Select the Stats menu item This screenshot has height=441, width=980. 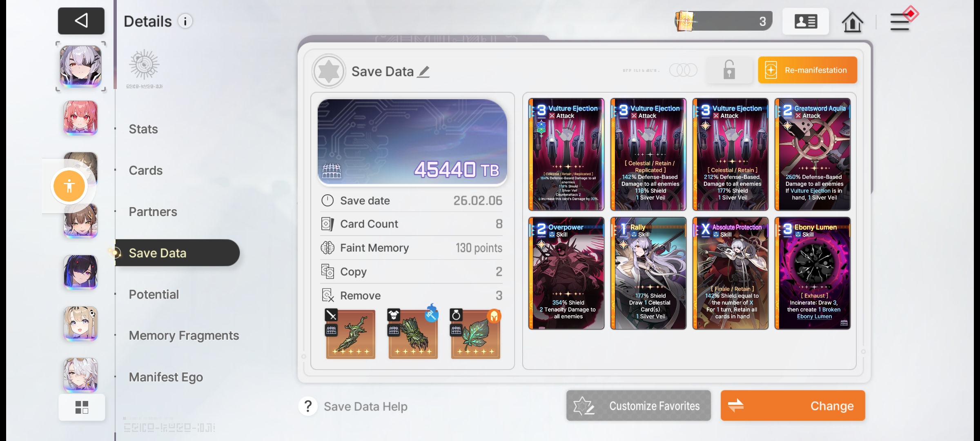[143, 129]
